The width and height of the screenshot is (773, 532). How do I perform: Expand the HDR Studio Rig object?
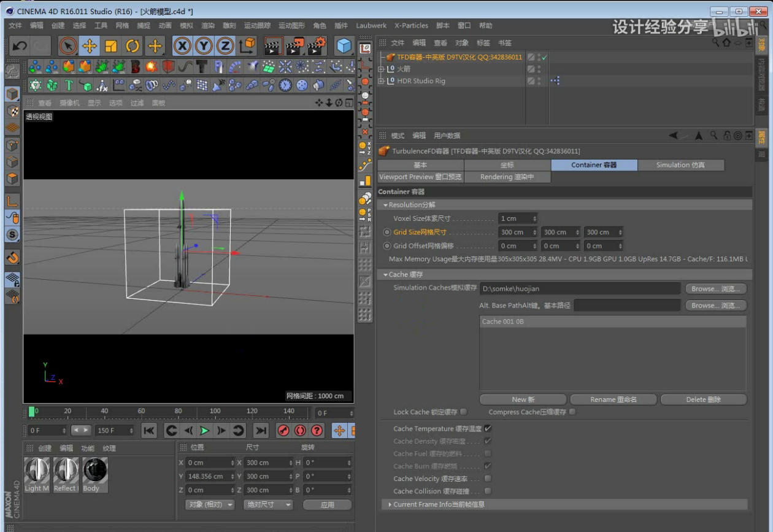[381, 81]
